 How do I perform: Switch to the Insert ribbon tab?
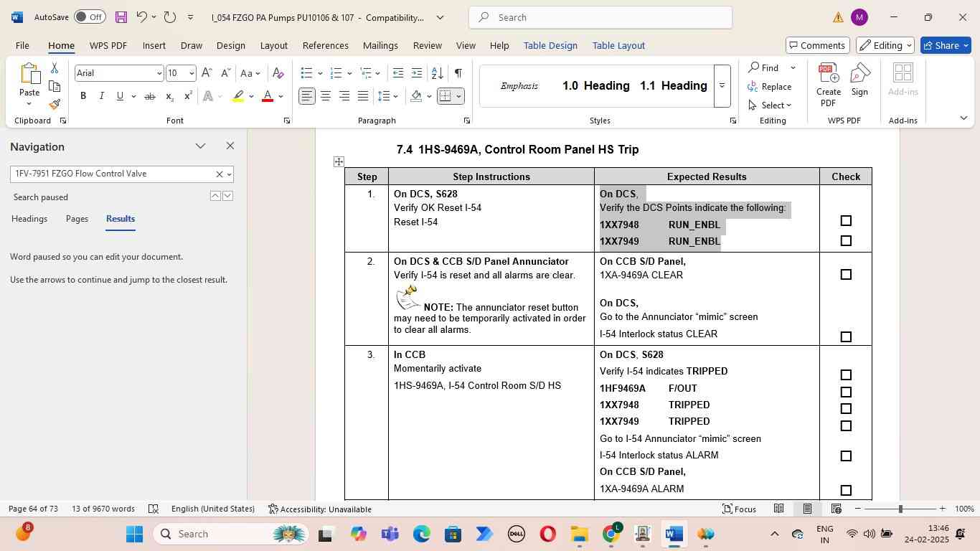154,45
